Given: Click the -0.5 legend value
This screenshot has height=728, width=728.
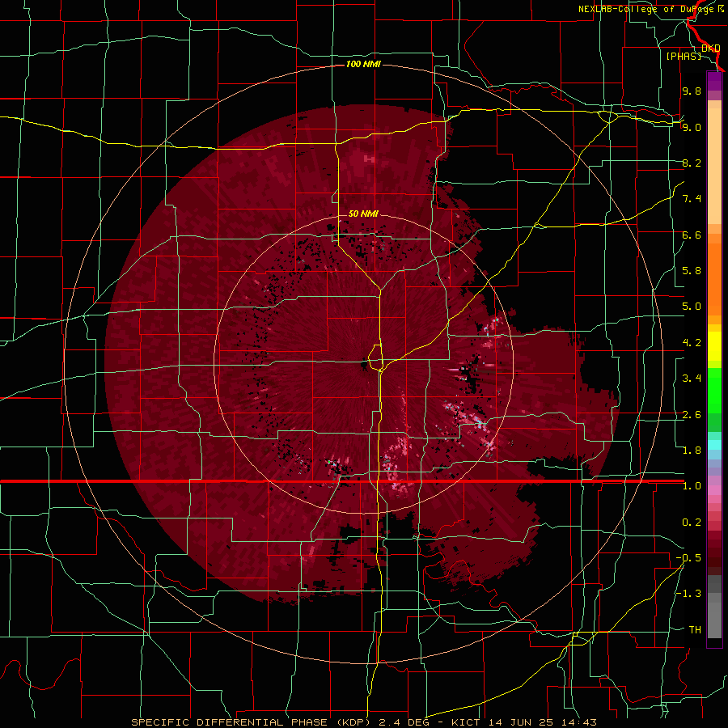Looking at the screenshot, I should (x=688, y=557).
